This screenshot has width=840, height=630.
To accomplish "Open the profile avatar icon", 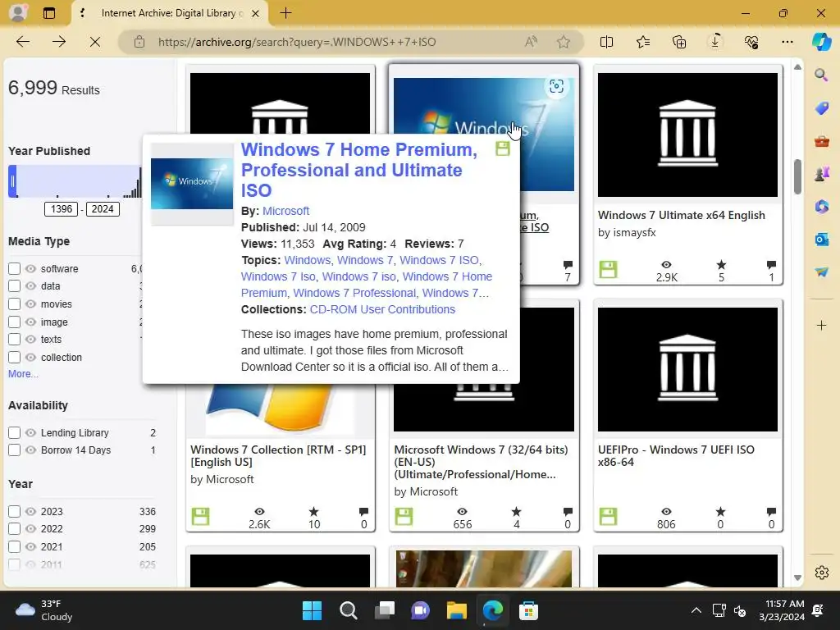I will [18, 13].
